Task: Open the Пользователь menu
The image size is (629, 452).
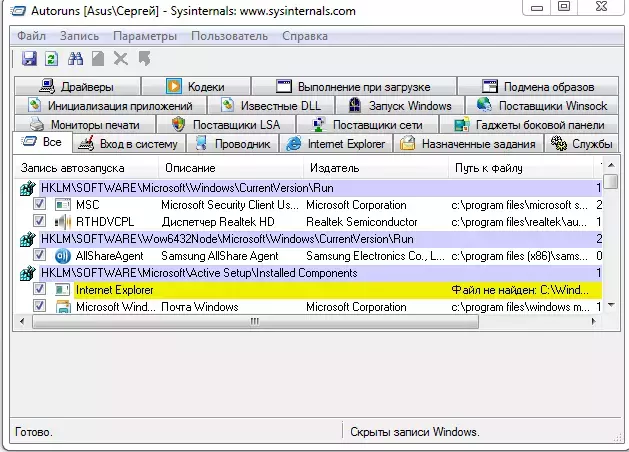Action: pyautogui.click(x=229, y=36)
